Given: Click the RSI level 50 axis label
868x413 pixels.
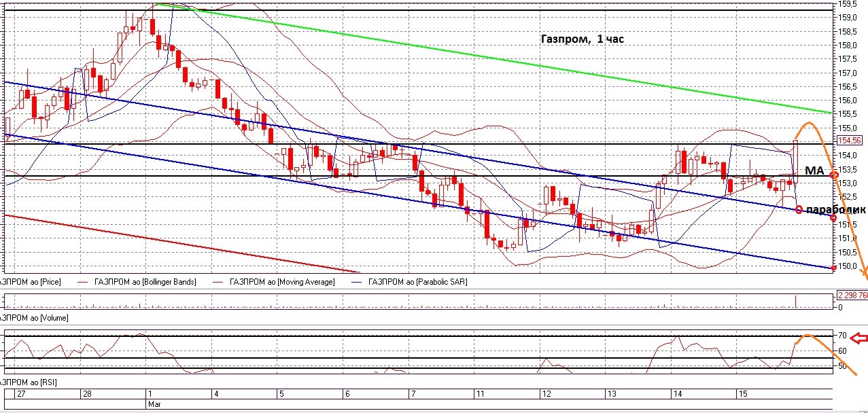Looking at the screenshot, I should coord(842,367).
